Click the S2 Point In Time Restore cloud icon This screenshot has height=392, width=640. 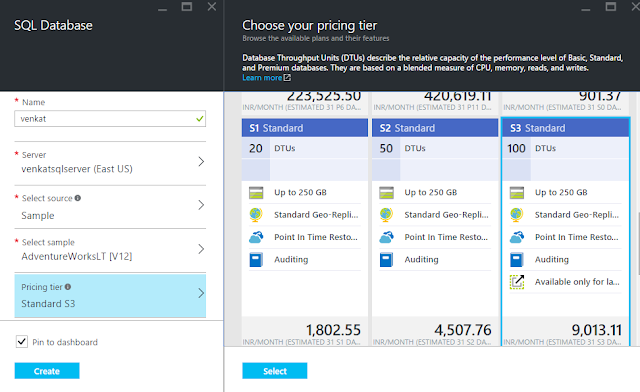tap(386, 237)
